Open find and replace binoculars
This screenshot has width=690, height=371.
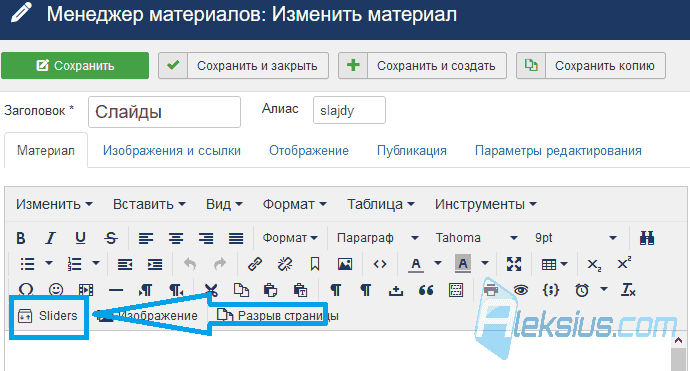click(647, 238)
